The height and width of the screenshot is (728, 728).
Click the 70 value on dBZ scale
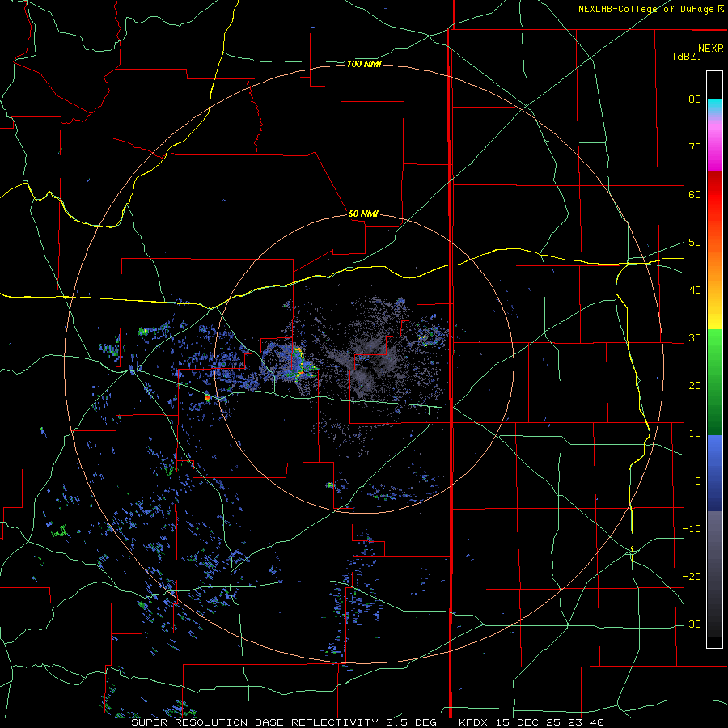[x=695, y=147]
